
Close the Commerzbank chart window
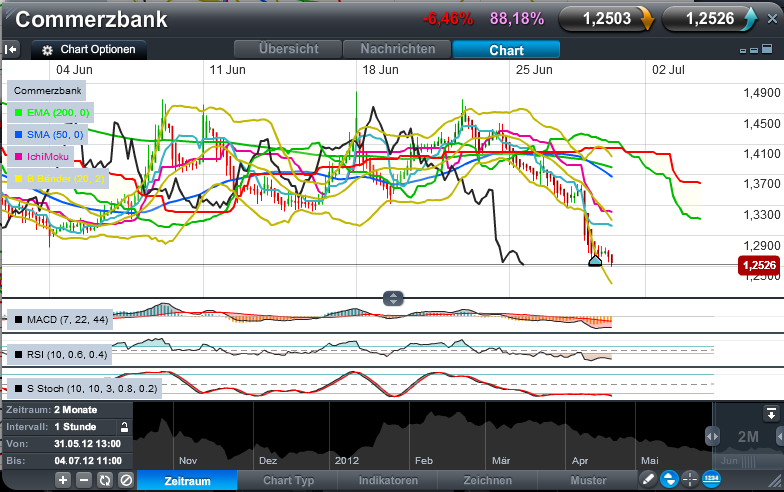pos(772,19)
